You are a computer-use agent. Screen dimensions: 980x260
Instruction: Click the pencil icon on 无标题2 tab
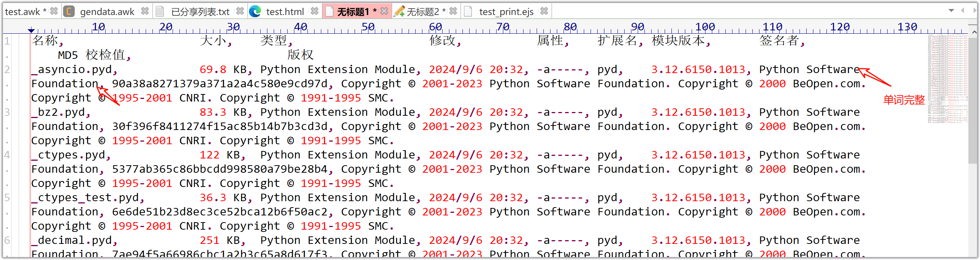(399, 11)
